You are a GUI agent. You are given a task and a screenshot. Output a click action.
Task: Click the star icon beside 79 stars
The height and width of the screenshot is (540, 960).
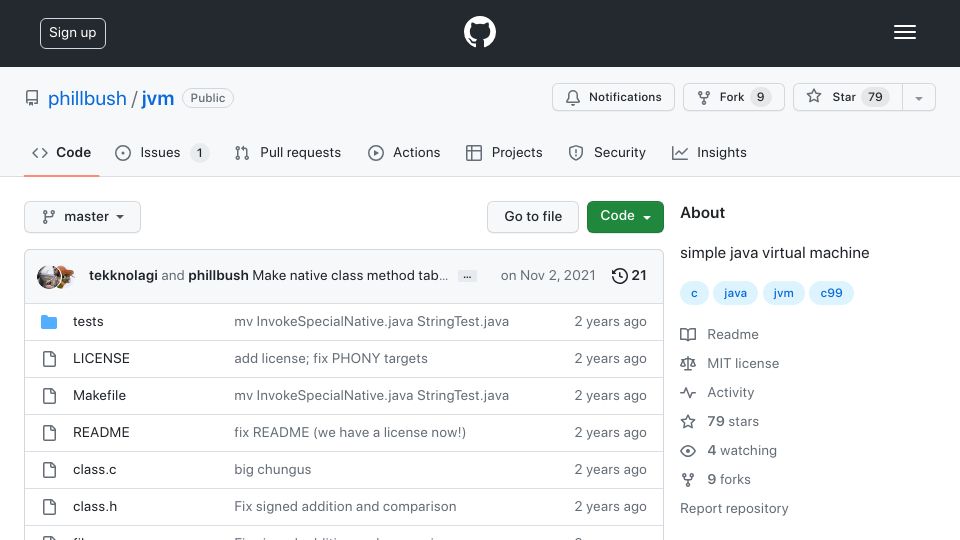(688, 421)
